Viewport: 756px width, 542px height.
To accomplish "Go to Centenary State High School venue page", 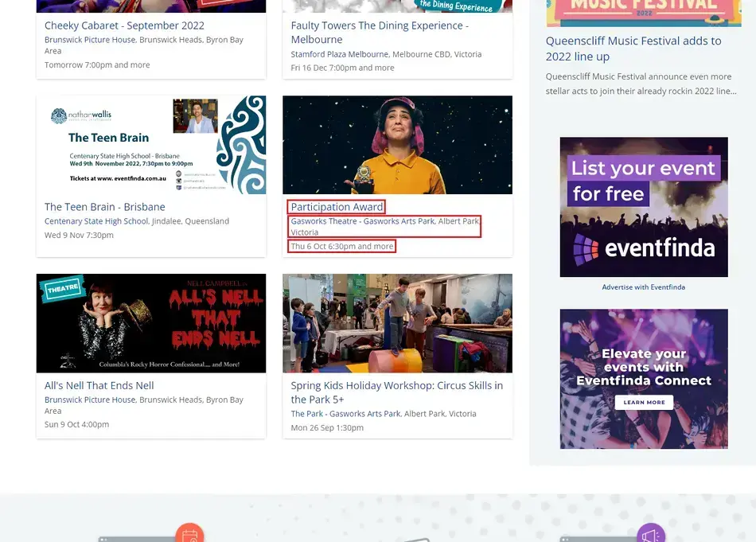I will click(96, 221).
